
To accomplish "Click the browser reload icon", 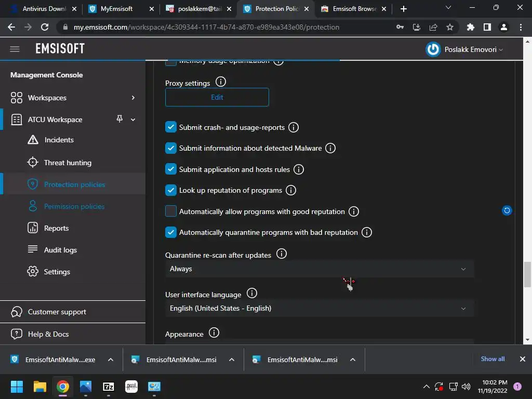I will coord(45,27).
